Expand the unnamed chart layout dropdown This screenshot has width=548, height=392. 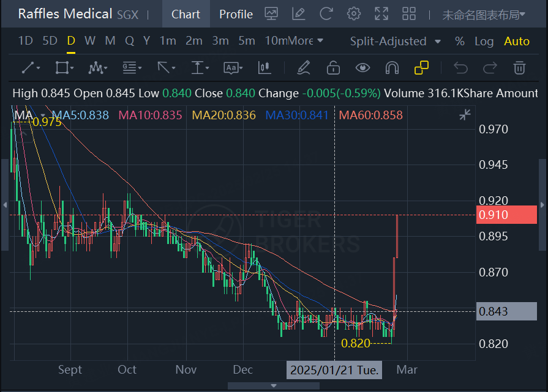click(x=484, y=15)
